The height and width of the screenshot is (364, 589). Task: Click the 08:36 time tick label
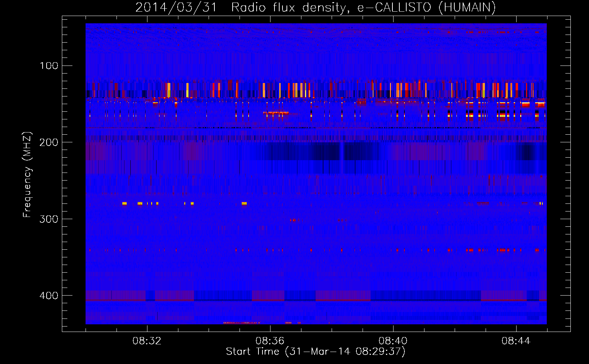click(270, 341)
